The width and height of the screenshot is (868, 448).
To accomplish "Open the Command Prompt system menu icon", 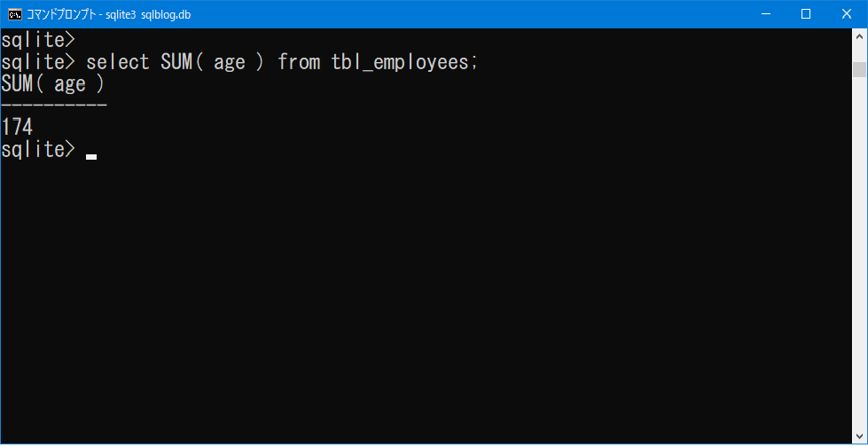I will pos(15,14).
